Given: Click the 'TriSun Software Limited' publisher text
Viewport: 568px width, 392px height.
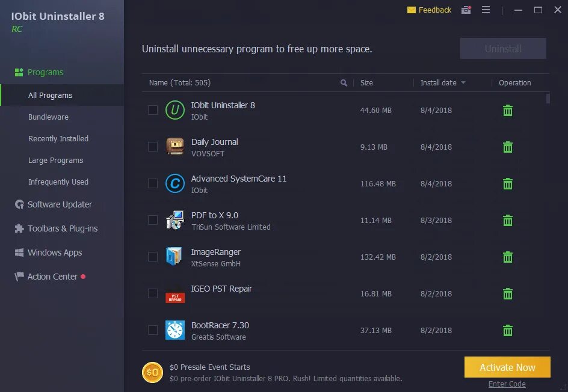Looking at the screenshot, I should coord(231,227).
